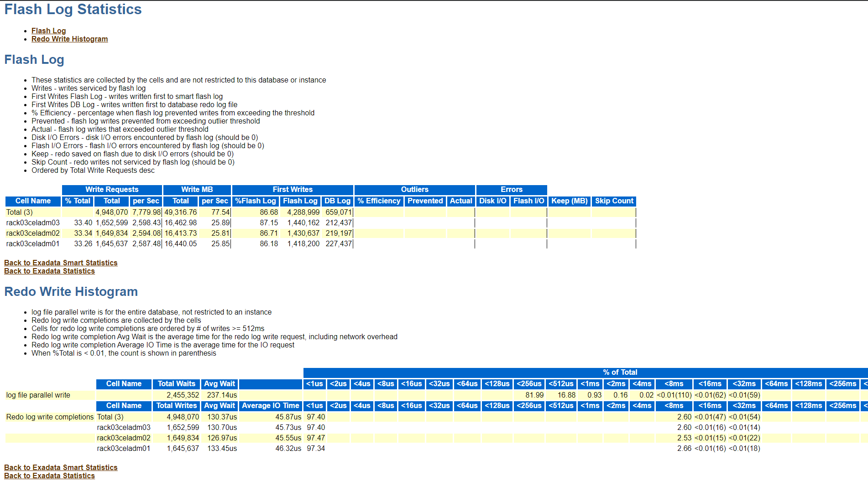Viewport: 868px width, 481px height.
Task: Click the Avg Wait header in Redo Write Histogram
Action: [x=219, y=383]
